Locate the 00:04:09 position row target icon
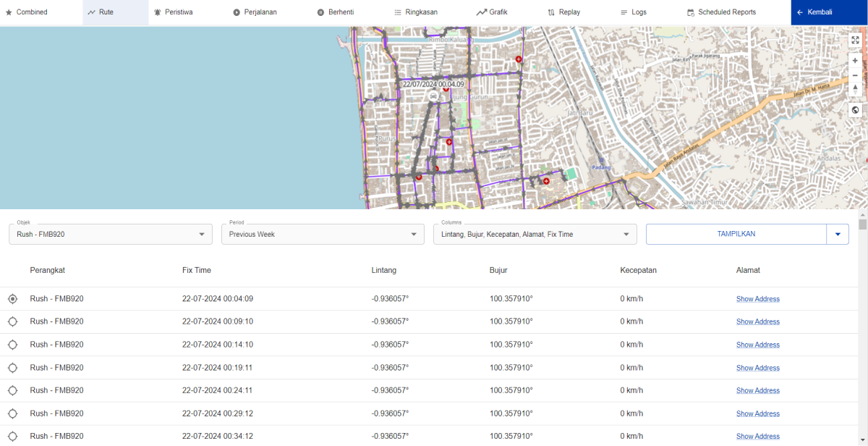 [12, 299]
